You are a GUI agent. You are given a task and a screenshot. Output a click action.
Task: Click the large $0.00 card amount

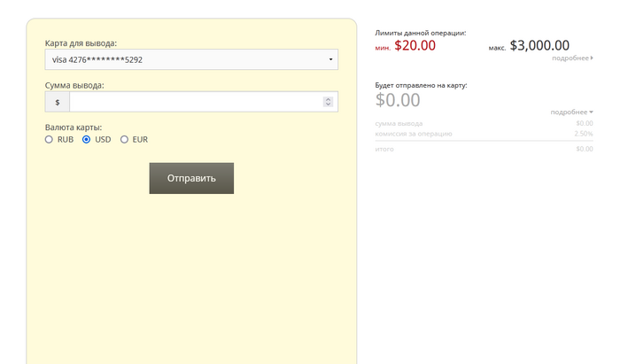click(398, 100)
